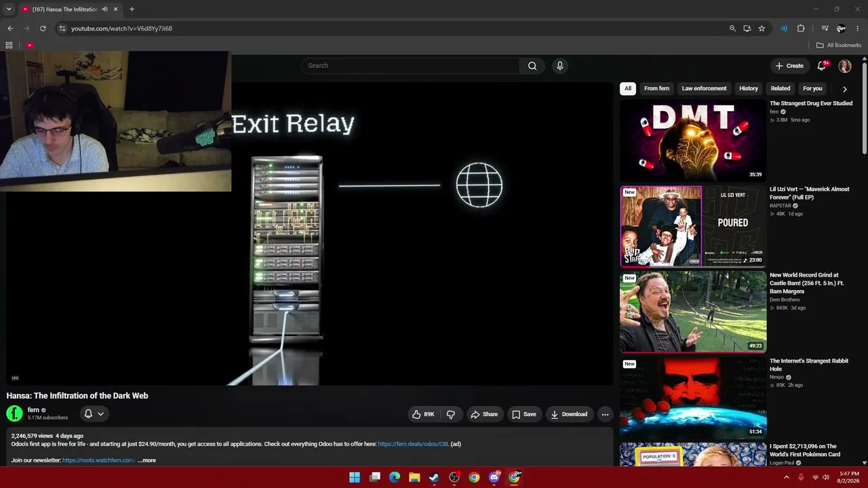The image size is (868, 488).
Task: Open OBS Studio from the taskbar
Action: click(x=454, y=477)
